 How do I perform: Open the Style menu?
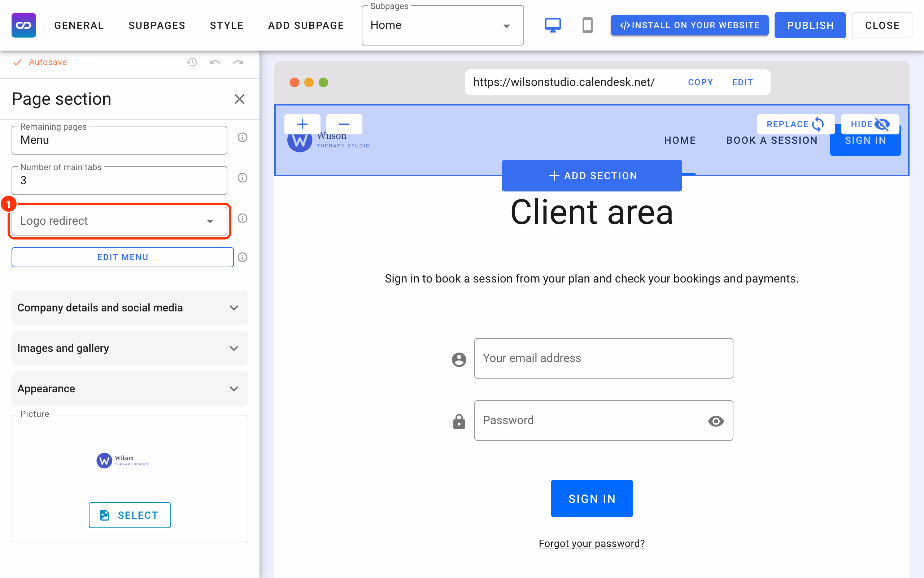(227, 25)
